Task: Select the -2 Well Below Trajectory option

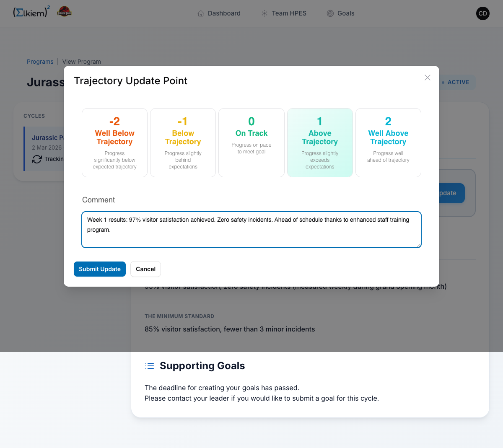Action: 114,143
